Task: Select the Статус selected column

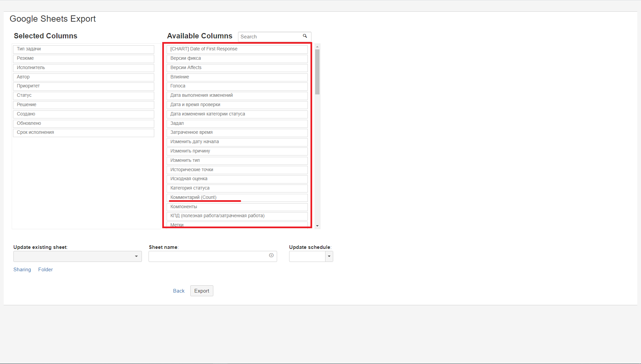Action: [x=83, y=95]
